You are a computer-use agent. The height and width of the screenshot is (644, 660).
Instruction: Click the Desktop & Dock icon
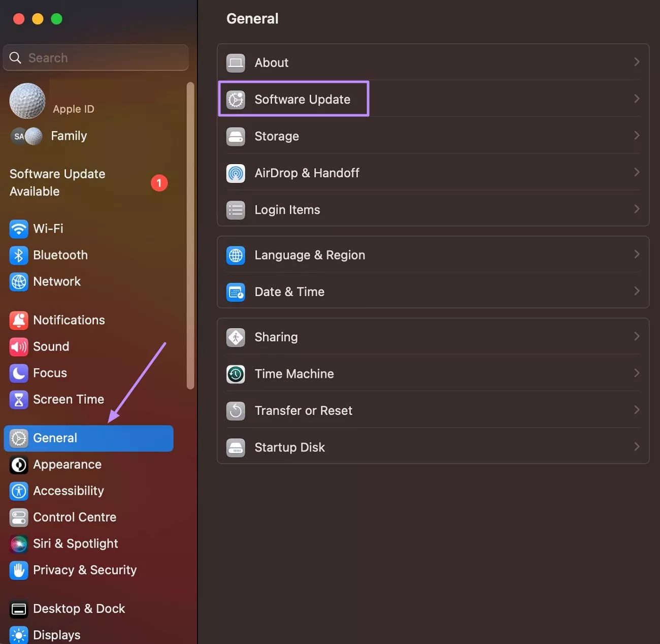coord(19,608)
